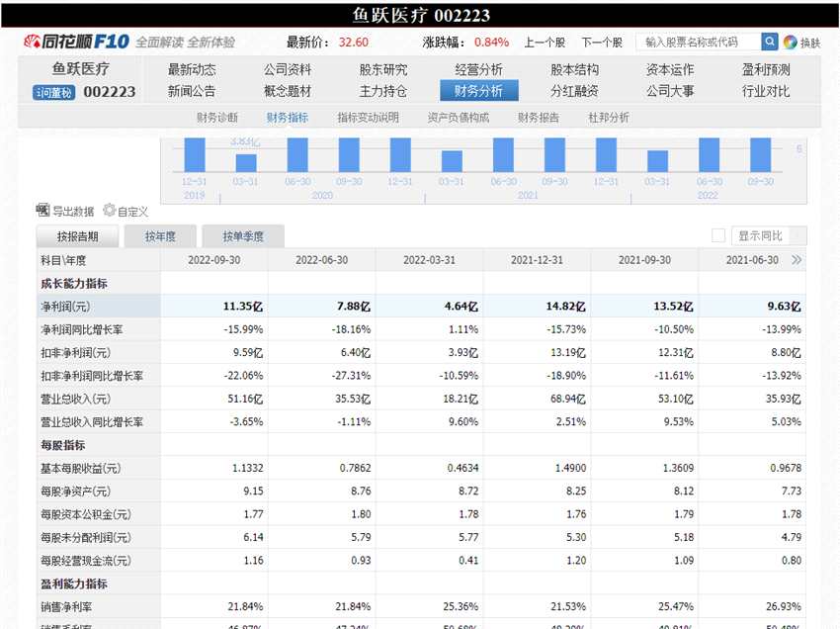Select the 按报告期 tab
This screenshot has width=840, height=629.
pos(78,236)
